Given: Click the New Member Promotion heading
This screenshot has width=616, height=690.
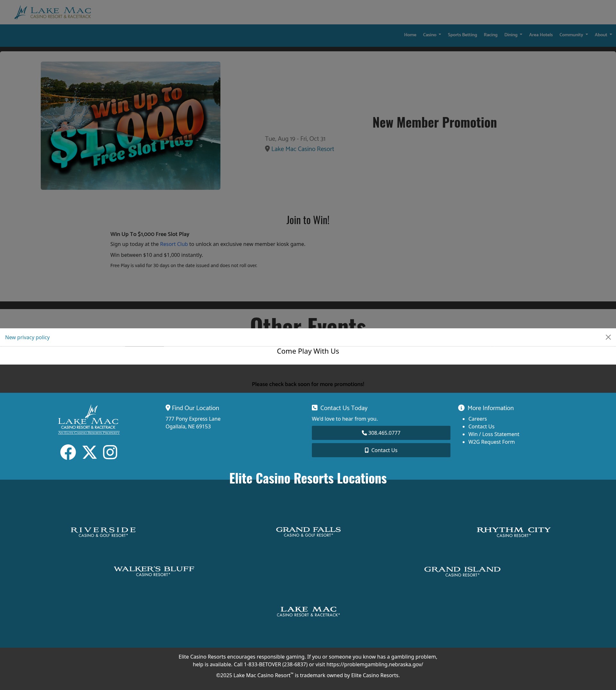Looking at the screenshot, I should (435, 122).
